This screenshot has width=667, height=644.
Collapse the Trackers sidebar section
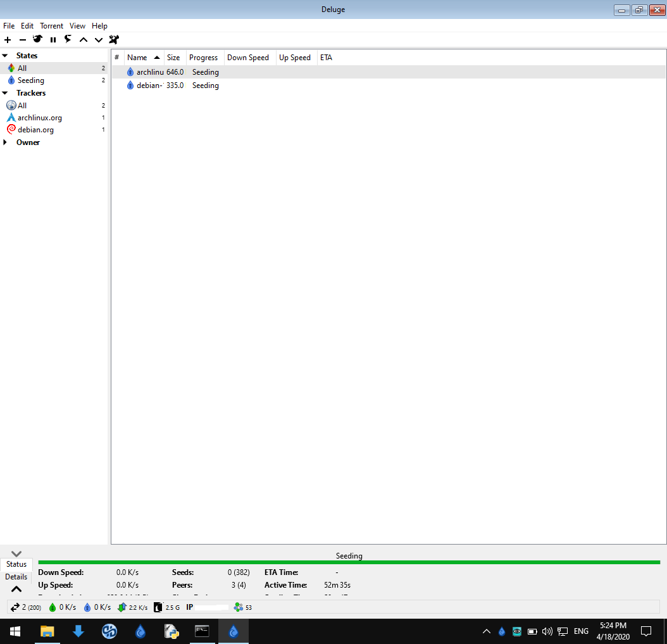click(x=5, y=93)
